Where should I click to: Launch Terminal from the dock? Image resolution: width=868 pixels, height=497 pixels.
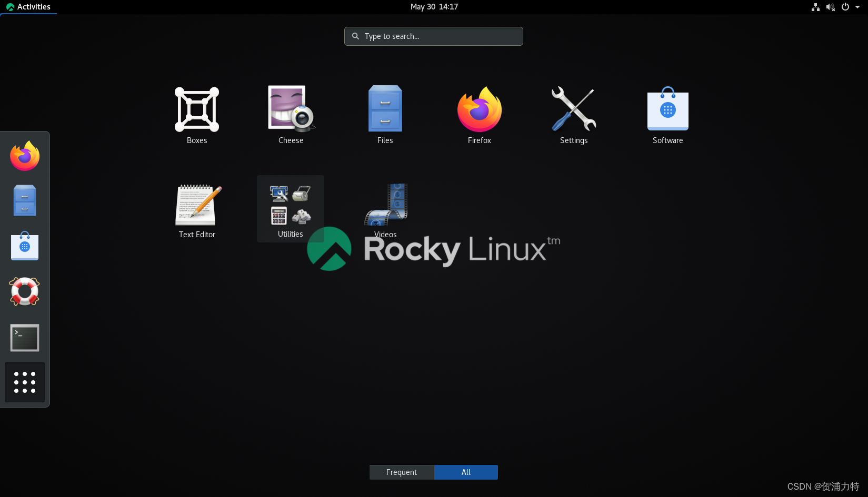(25, 337)
